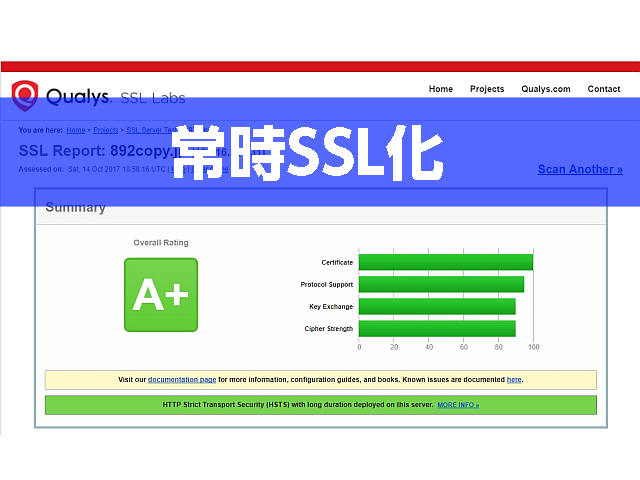Open the Home navigation menu item
The width and height of the screenshot is (640, 480).
(440, 89)
